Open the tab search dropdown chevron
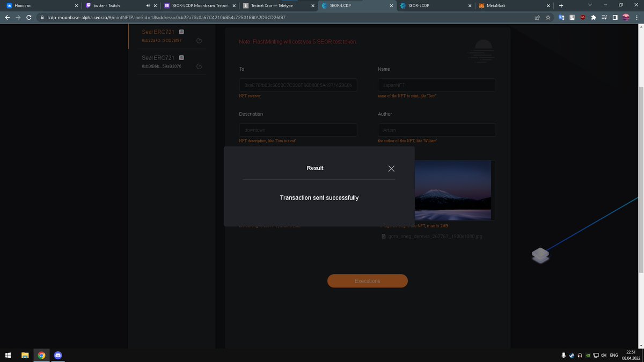644x362 pixels. (590, 5)
